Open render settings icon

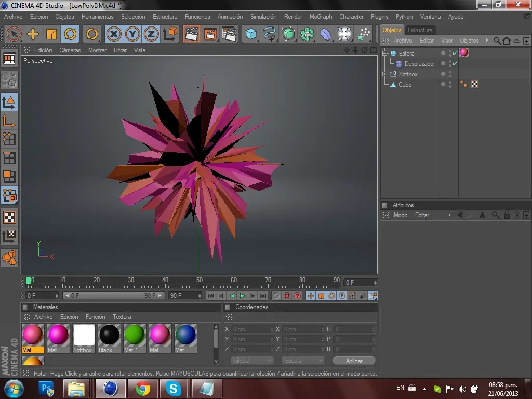click(229, 34)
